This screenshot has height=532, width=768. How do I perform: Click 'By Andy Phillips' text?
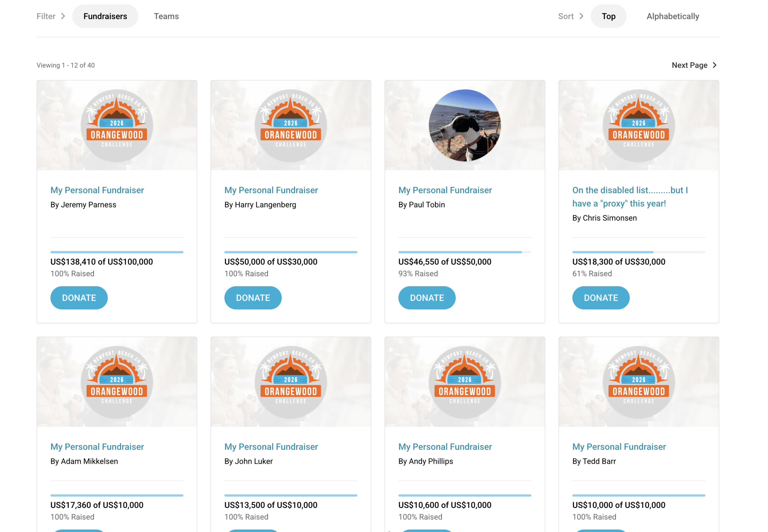pyautogui.click(x=426, y=461)
